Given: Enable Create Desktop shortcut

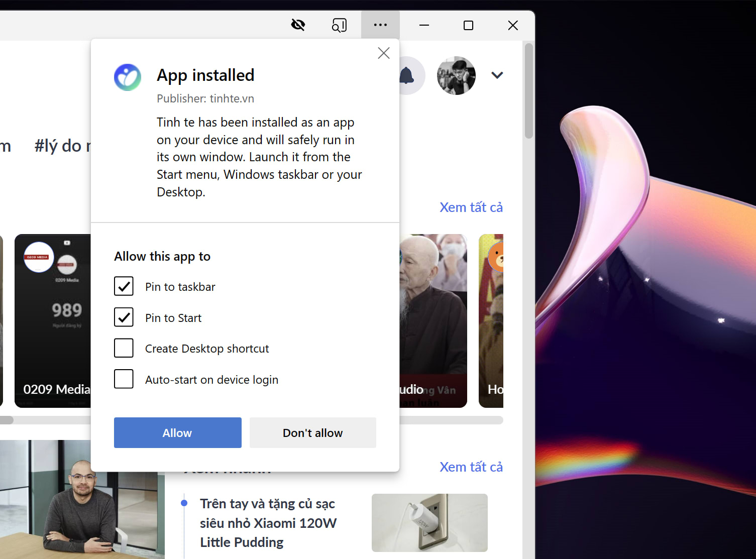Looking at the screenshot, I should [124, 348].
